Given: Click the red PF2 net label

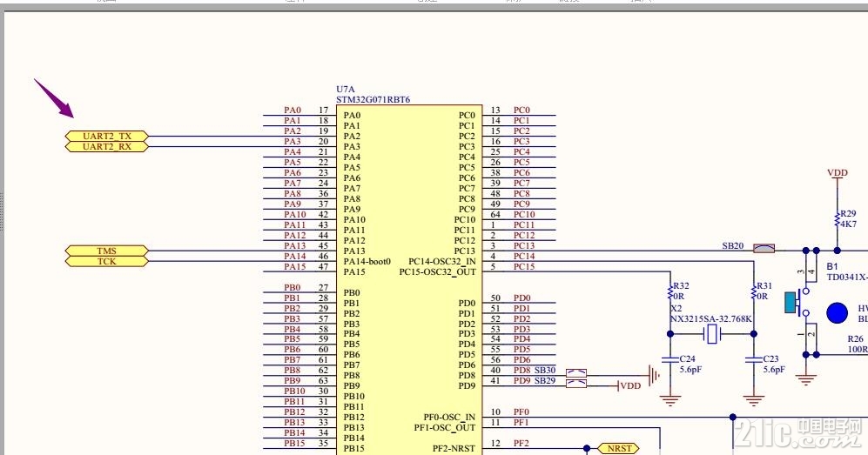Looking at the screenshot, I should [x=521, y=444].
